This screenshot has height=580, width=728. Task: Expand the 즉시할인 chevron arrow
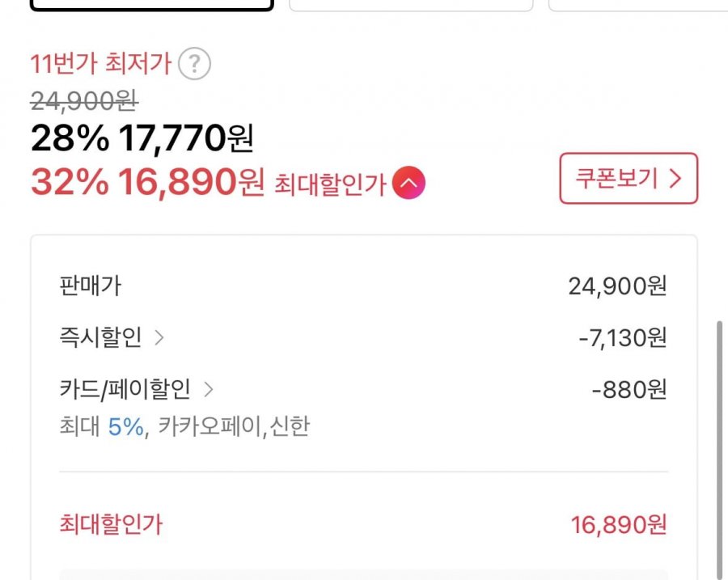pos(159,338)
